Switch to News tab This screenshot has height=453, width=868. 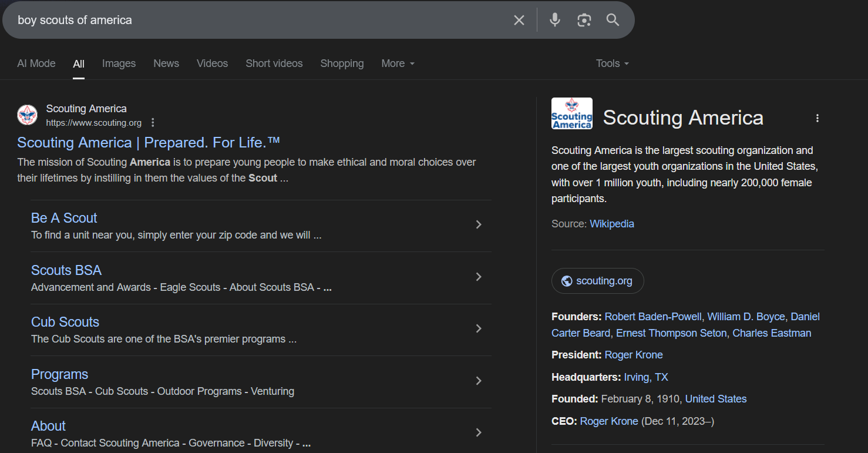pos(166,63)
